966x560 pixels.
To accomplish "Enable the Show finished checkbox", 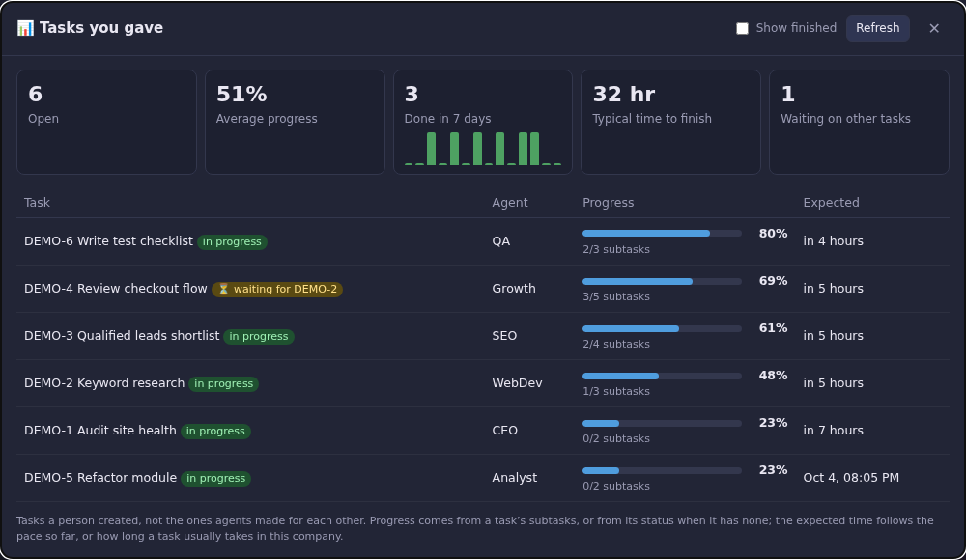I will [742, 28].
